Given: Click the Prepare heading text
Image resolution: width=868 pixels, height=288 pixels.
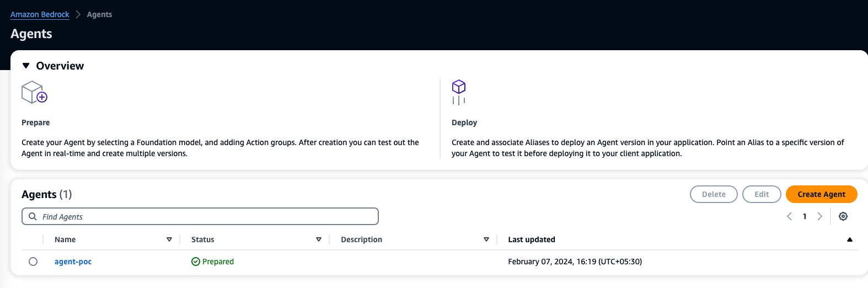Looking at the screenshot, I should (35, 122).
